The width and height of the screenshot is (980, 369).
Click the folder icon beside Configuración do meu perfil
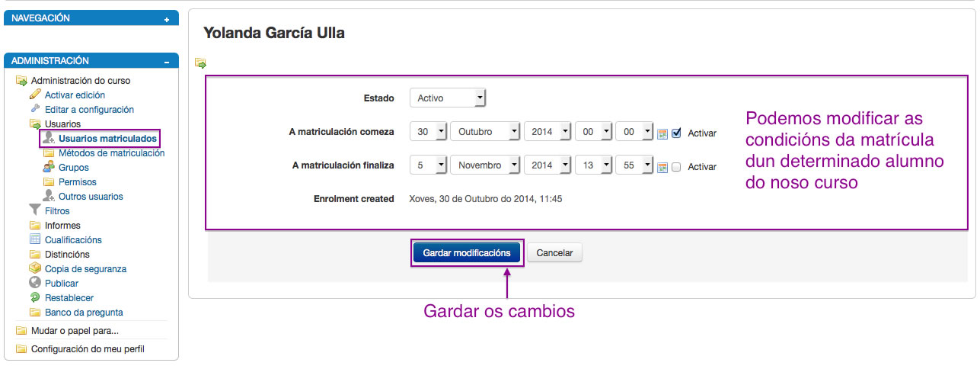coord(22,349)
